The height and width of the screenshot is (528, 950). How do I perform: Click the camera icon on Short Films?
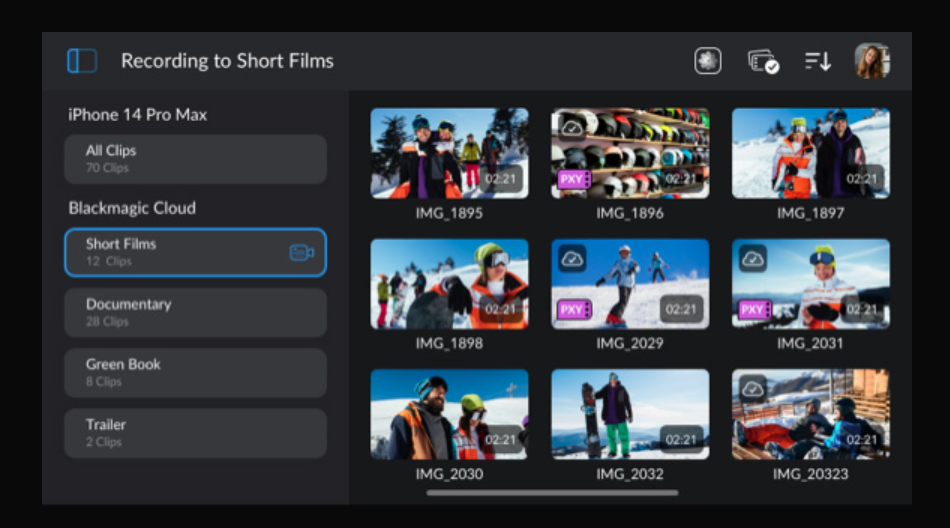pos(301,253)
